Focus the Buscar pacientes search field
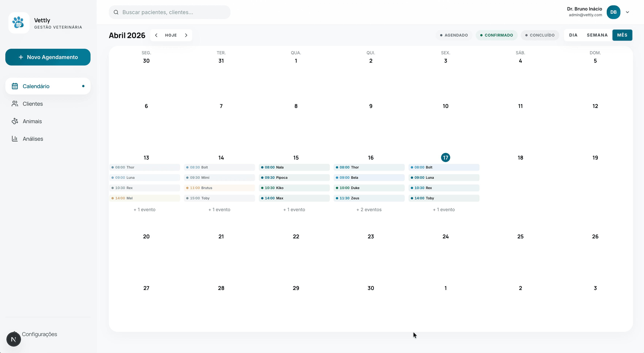Image resolution: width=644 pixels, height=353 pixels. point(169,12)
